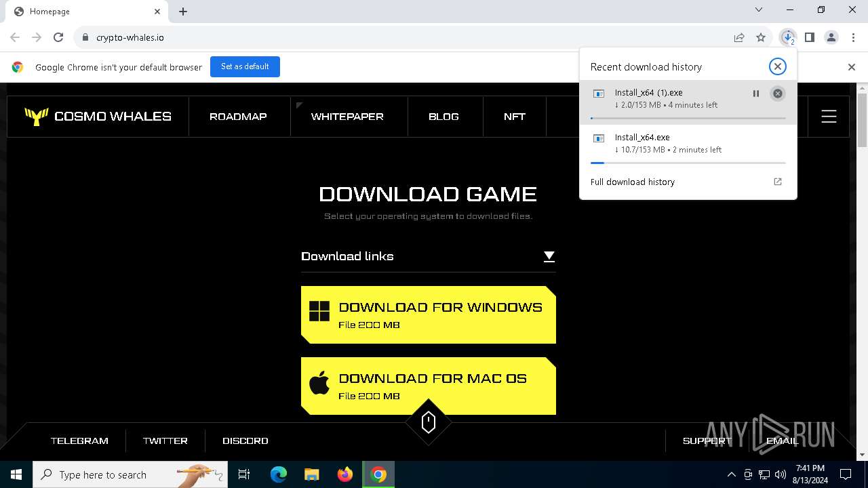Click the mouse scroll indicator diamond

[428, 422]
